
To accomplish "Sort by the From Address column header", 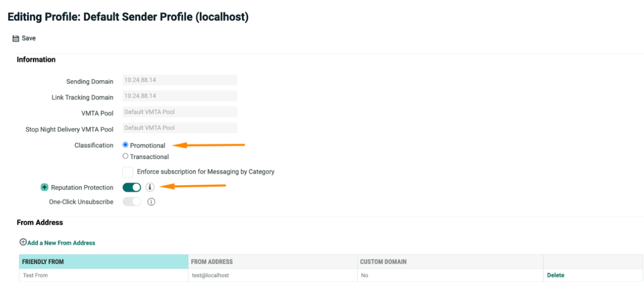I will point(212,262).
